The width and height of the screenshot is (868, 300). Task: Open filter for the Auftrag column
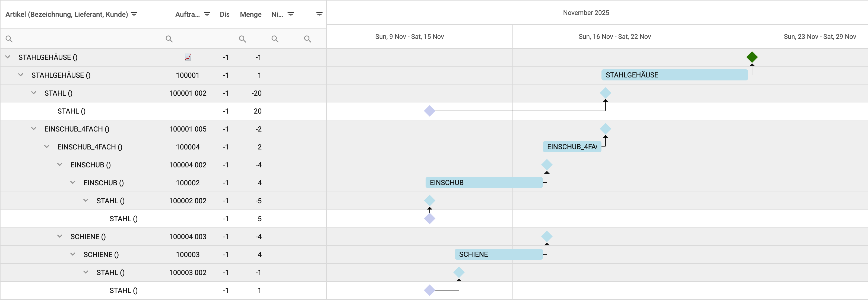(207, 14)
